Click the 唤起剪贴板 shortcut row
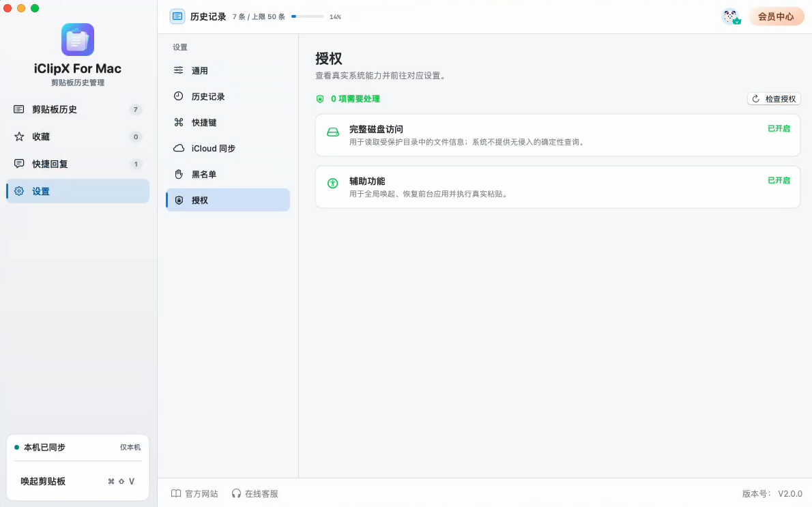This screenshot has width=812, height=507. coord(78,481)
